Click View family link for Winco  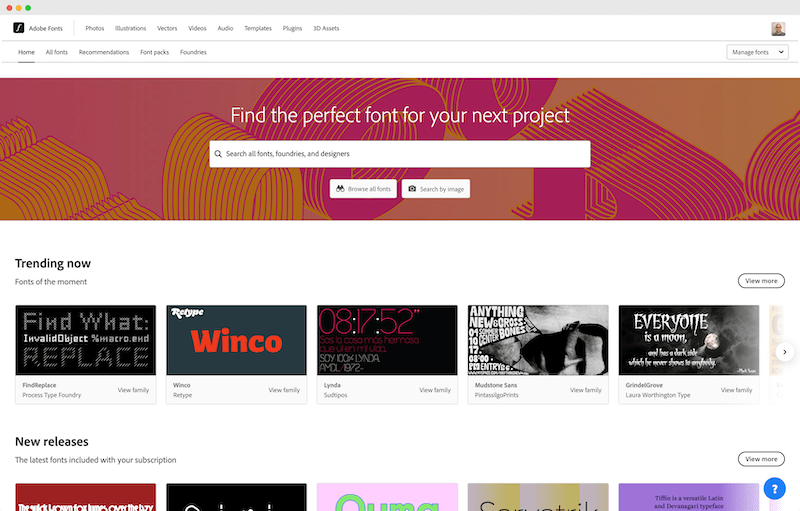(x=284, y=390)
